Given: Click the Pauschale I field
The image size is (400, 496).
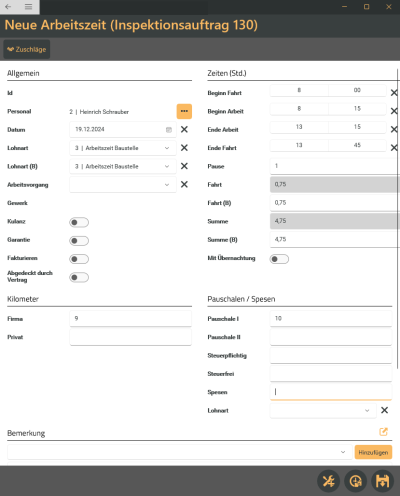Looking at the screenshot, I should coord(331,319).
